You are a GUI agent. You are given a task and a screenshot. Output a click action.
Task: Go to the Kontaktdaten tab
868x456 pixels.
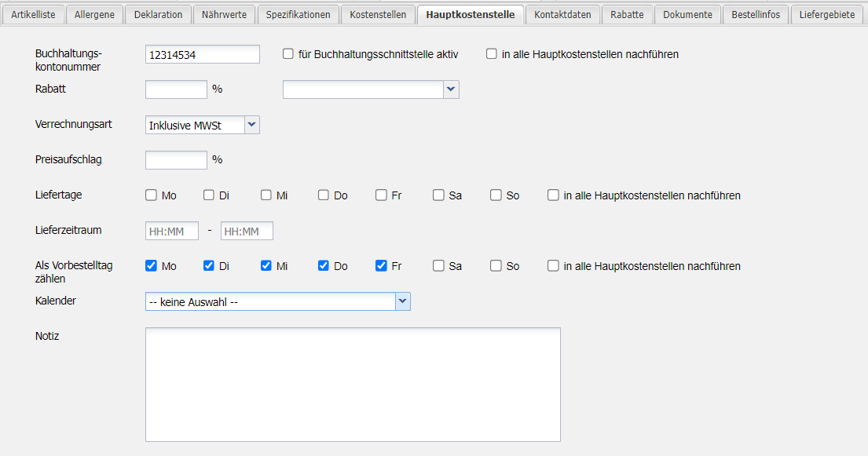(x=562, y=14)
